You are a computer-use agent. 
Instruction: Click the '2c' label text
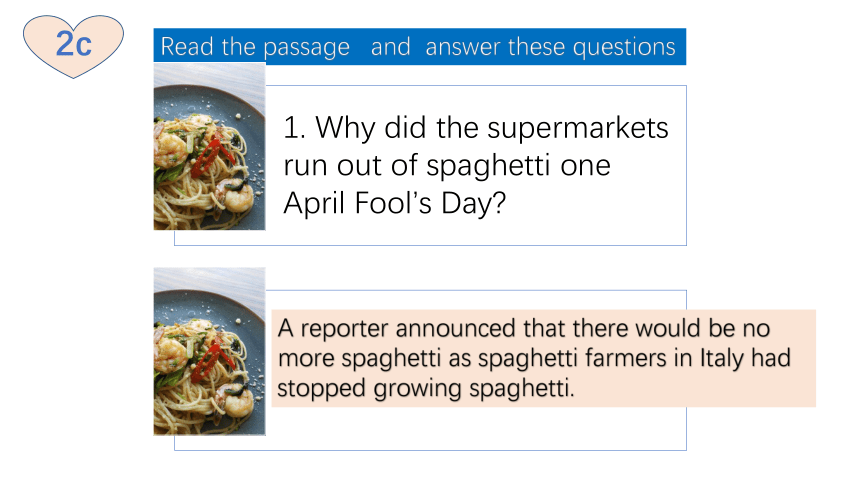click(73, 44)
